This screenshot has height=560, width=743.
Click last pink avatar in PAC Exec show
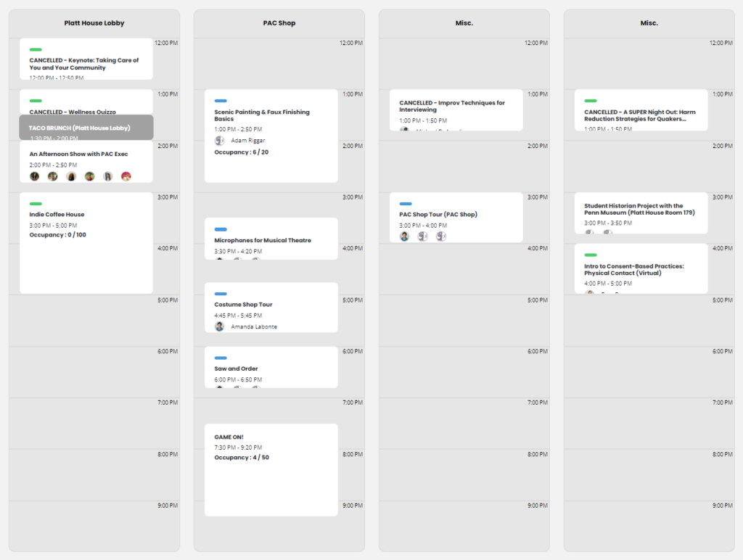pos(126,176)
